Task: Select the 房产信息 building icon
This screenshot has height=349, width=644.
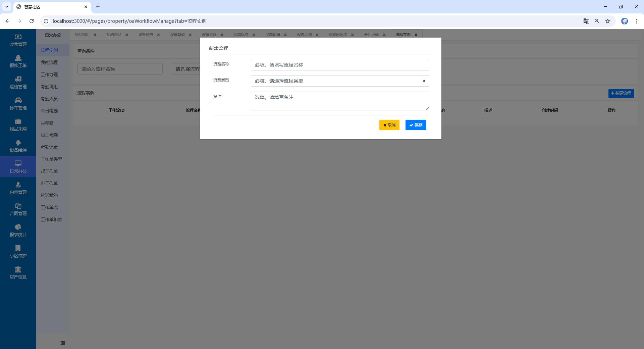Action: tap(18, 269)
